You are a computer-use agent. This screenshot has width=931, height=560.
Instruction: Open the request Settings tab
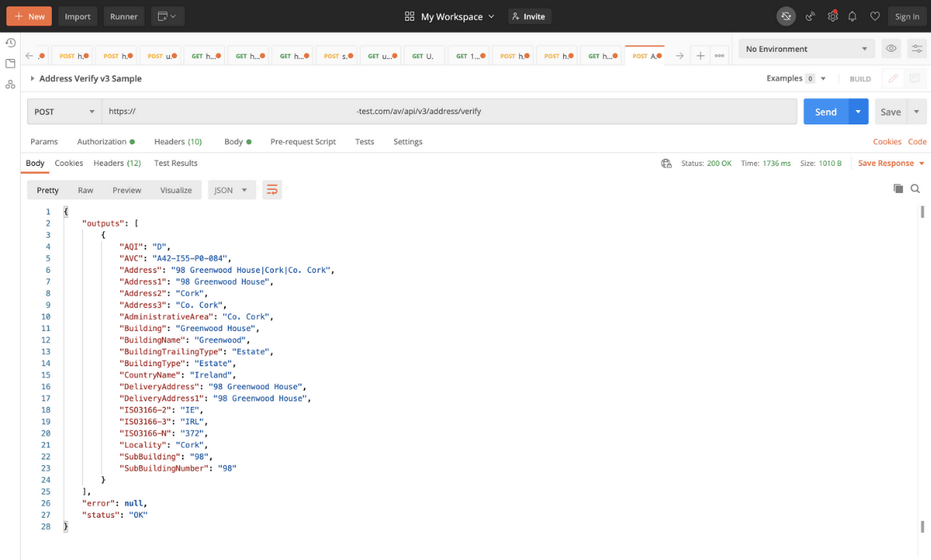coord(408,142)
